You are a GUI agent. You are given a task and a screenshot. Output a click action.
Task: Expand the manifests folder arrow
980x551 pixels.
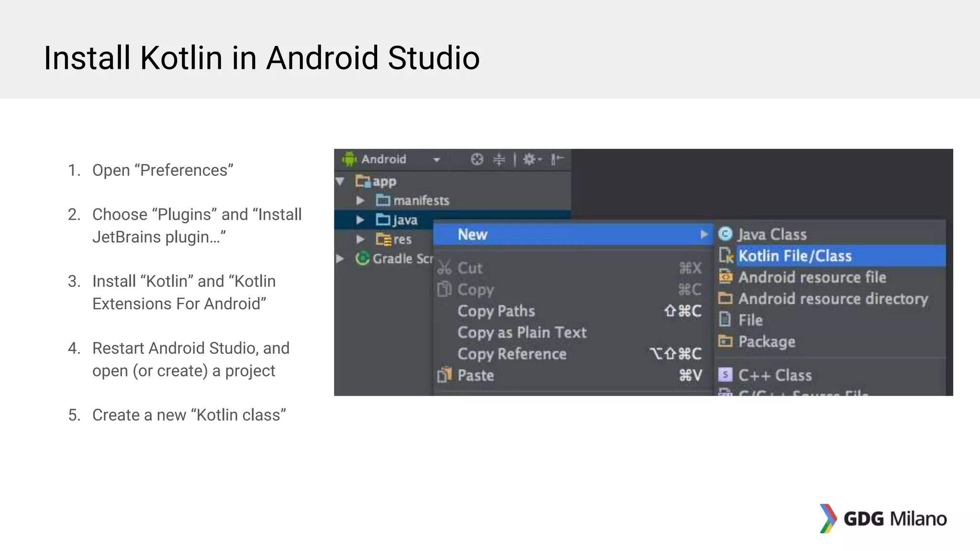point(361,200)
